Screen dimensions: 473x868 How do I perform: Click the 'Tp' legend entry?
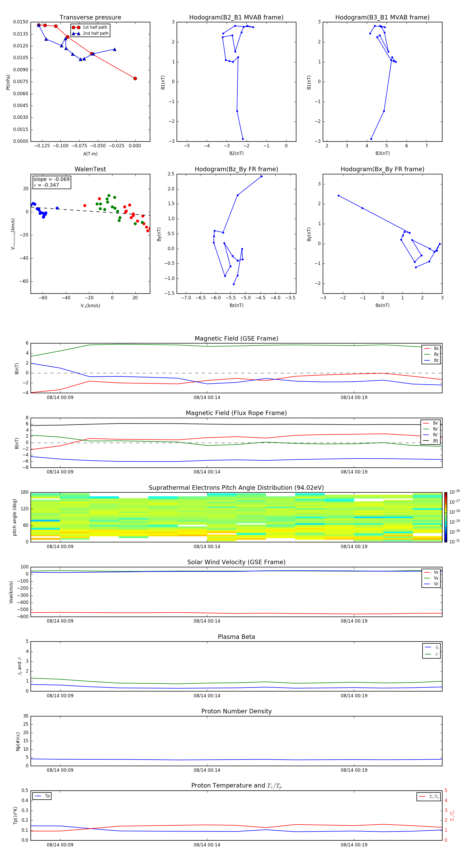click(42, 796)
